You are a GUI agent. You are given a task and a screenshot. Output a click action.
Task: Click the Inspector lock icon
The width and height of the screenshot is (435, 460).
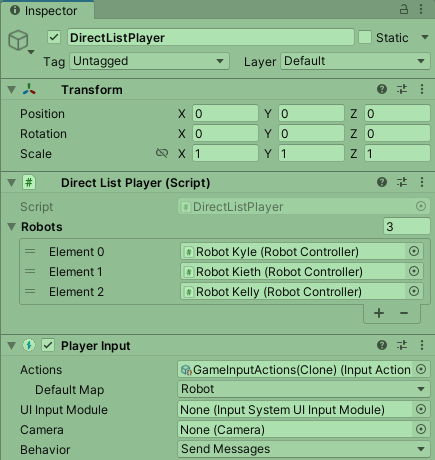404,9
